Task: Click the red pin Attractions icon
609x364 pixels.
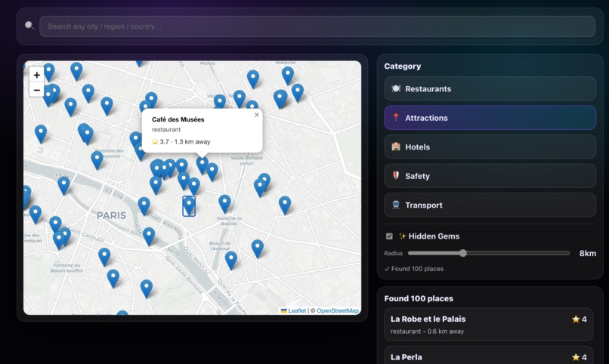Action: (x=396, y=118)
